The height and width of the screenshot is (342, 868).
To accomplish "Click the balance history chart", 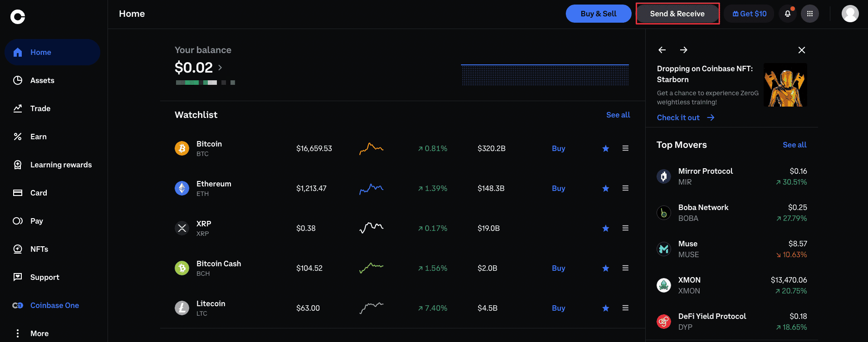I will (545, 75).
